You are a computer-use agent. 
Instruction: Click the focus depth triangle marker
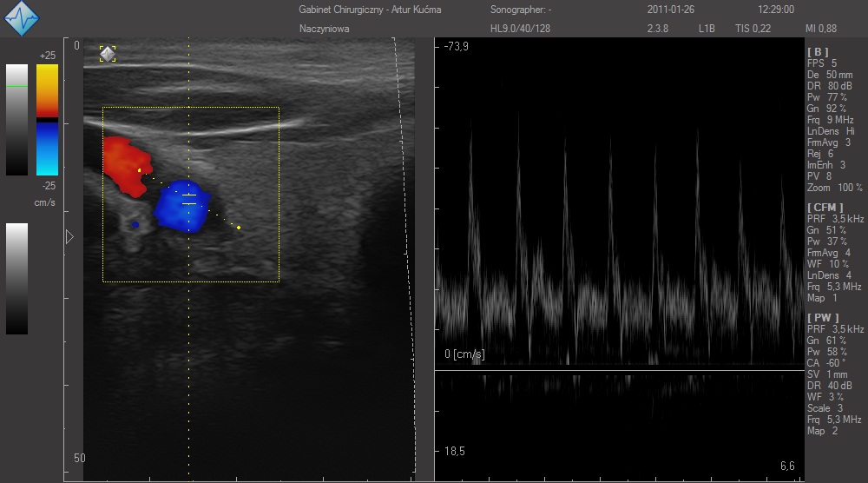(69, 237)
